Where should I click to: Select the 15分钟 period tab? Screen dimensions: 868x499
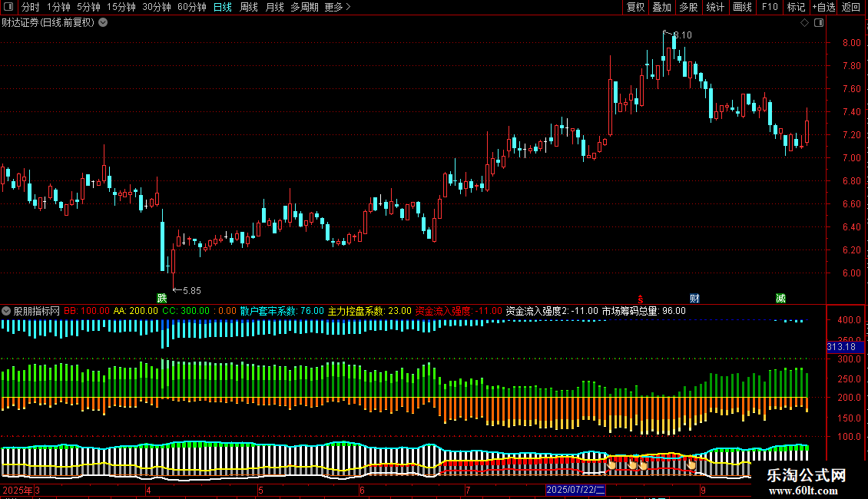(121, 7)
